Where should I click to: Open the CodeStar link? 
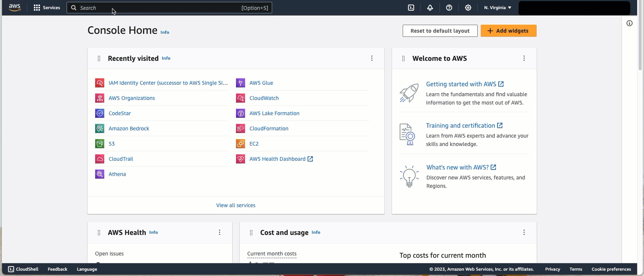120,113
